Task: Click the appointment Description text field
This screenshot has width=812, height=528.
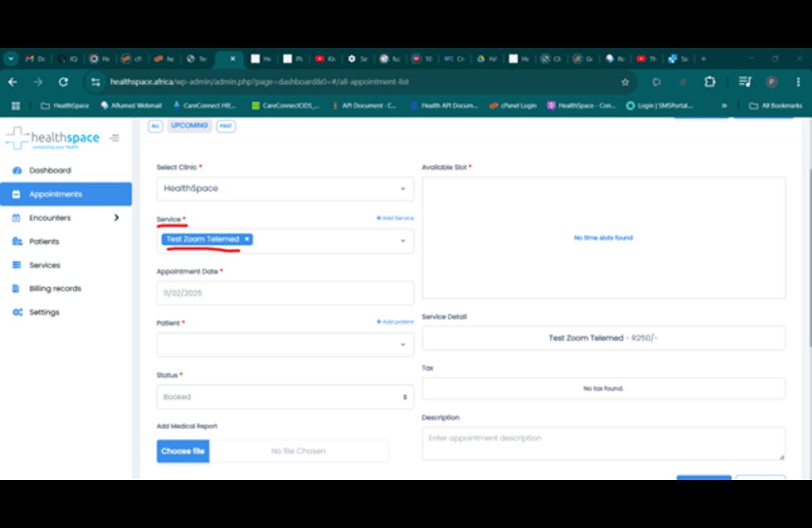Action: [603, 443]
